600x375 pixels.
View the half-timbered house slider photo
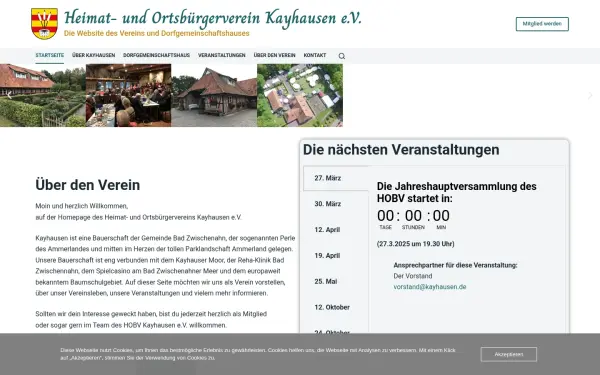tap(214, 95)
